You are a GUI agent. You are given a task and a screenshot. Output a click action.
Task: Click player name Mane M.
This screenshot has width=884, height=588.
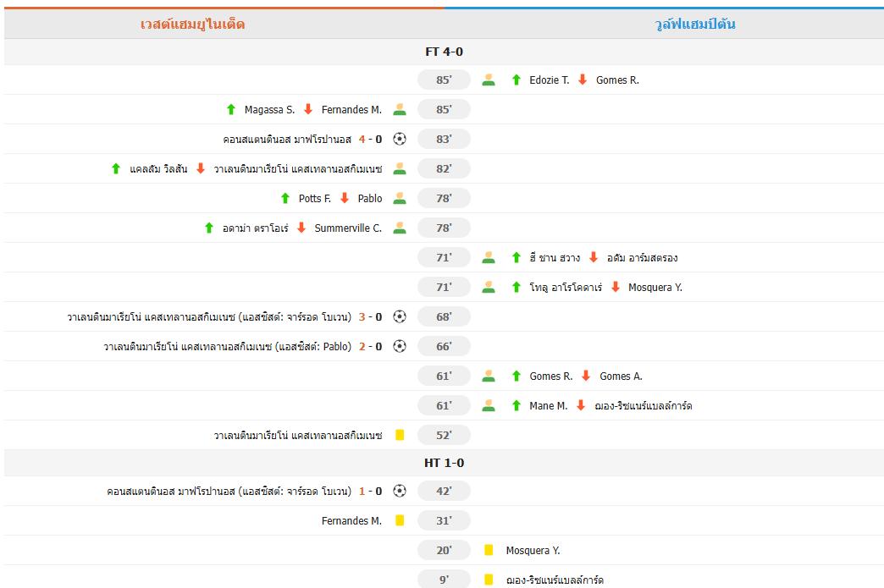(549, 405)
